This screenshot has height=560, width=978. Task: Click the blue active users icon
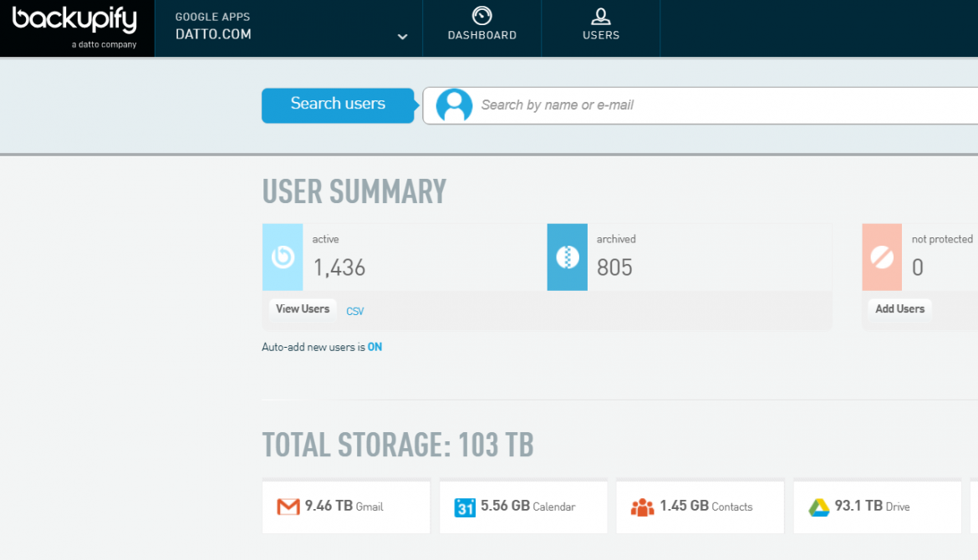[283, 257]
